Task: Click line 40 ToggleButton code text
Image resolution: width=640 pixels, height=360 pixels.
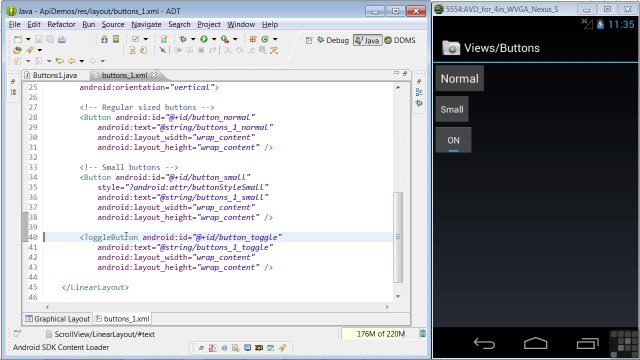Action: coord(181,237)
